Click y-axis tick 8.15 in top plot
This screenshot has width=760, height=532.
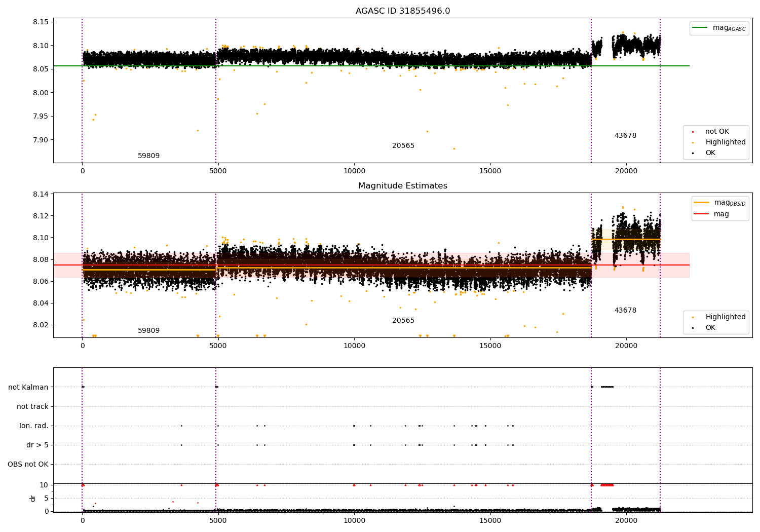coord(41,22)
